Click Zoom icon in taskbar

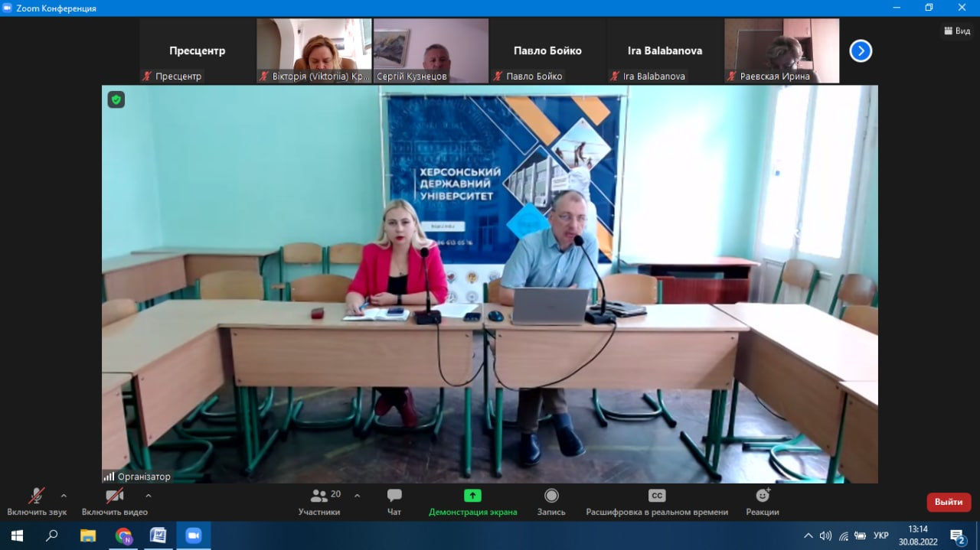point(194,535)
